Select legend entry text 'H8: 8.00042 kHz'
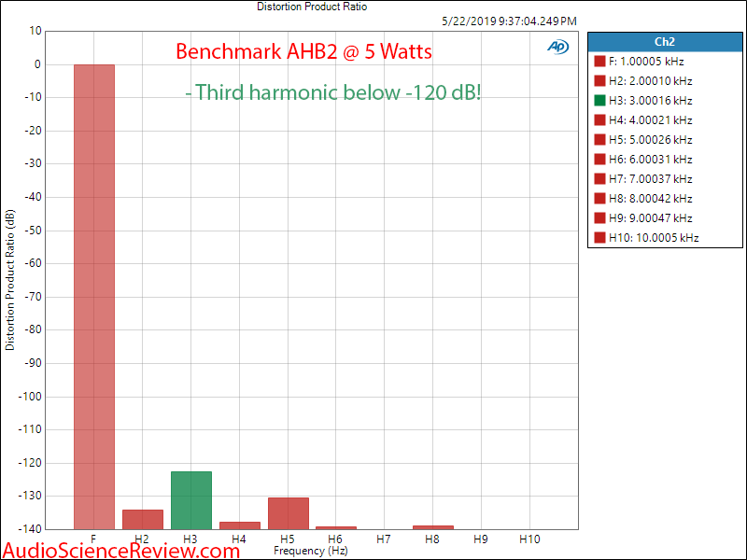 [x=650, y=198]
